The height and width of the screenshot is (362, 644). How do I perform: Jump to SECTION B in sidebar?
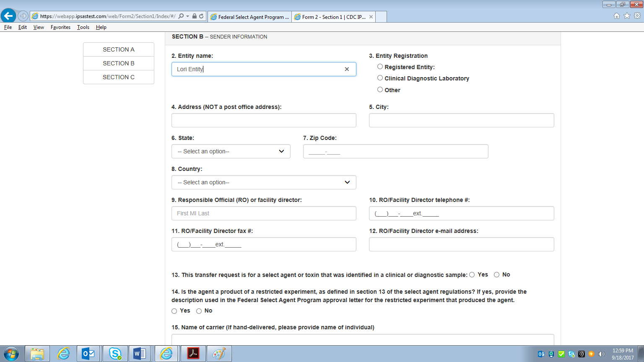click(x=119, y=63)
